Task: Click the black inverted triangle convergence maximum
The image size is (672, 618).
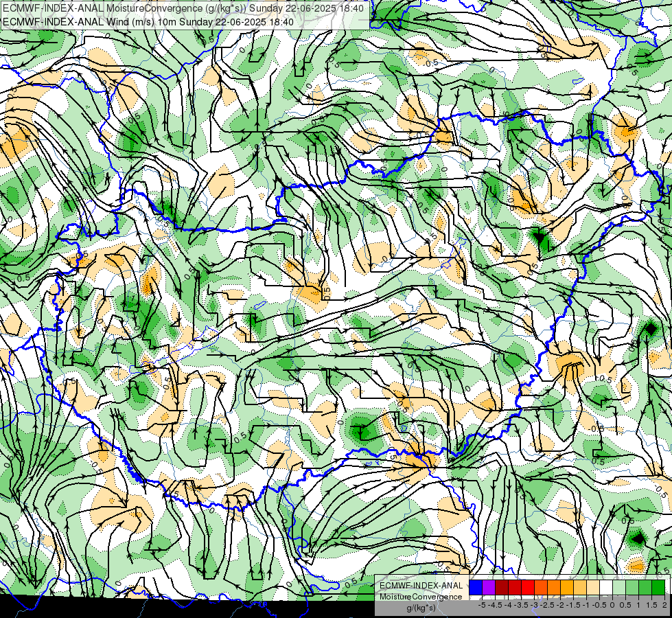Action: [x=539, y=237]
